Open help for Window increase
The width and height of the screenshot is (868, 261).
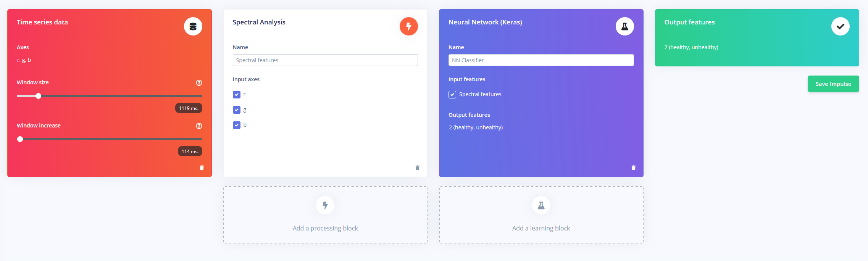tap(199, 126)
